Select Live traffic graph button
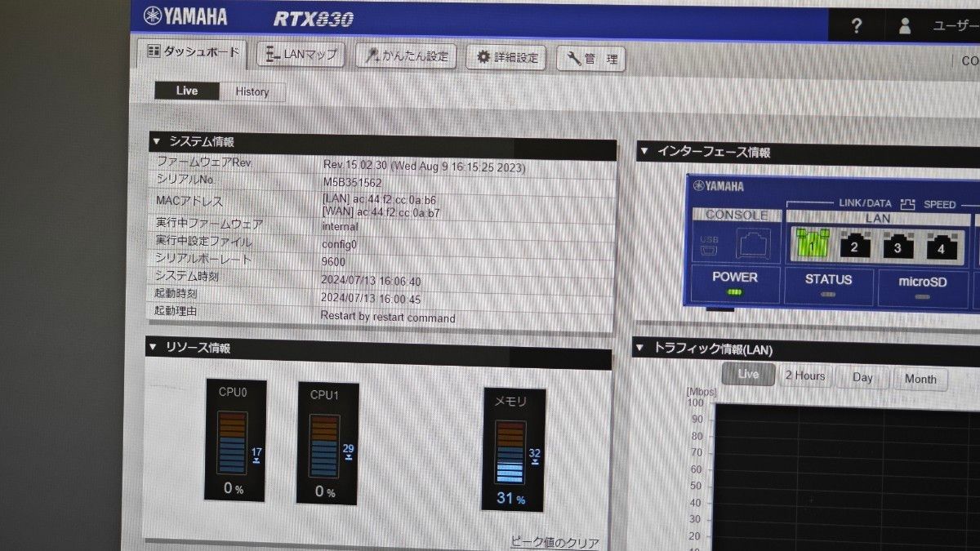The height and width of the screenshot is (551, 980). tap(747, 375)
